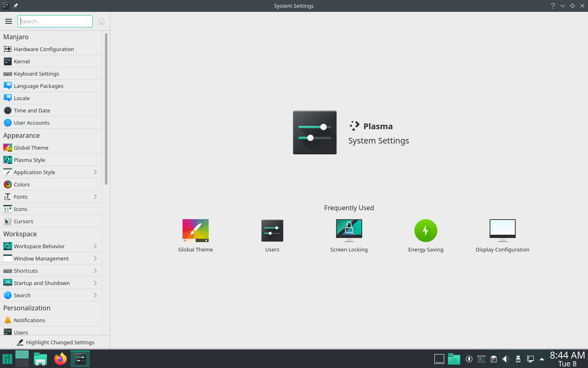Expand Startup and Shutdown chevron
The width and height of the screenshot is (588, 368).
point(95,283)
